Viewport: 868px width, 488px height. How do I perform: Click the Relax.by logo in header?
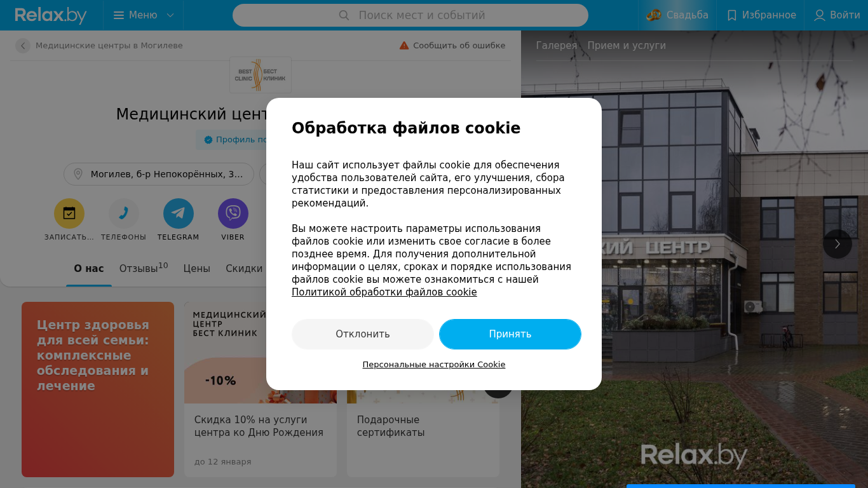51,15
